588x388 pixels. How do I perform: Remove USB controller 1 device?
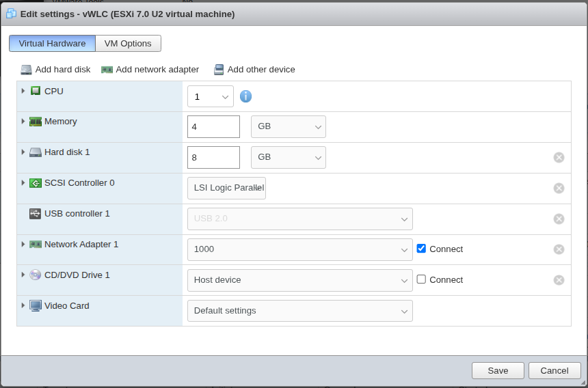(x=559, y=219)
